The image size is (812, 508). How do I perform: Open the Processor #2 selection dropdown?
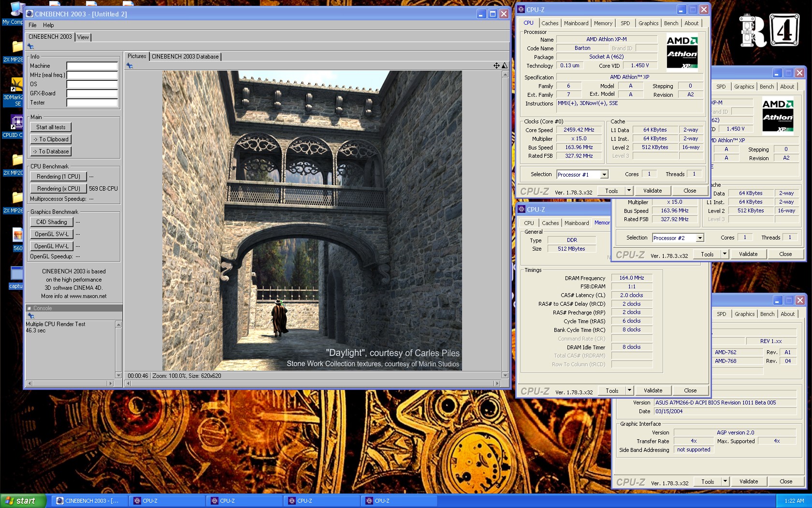point(700,238)
